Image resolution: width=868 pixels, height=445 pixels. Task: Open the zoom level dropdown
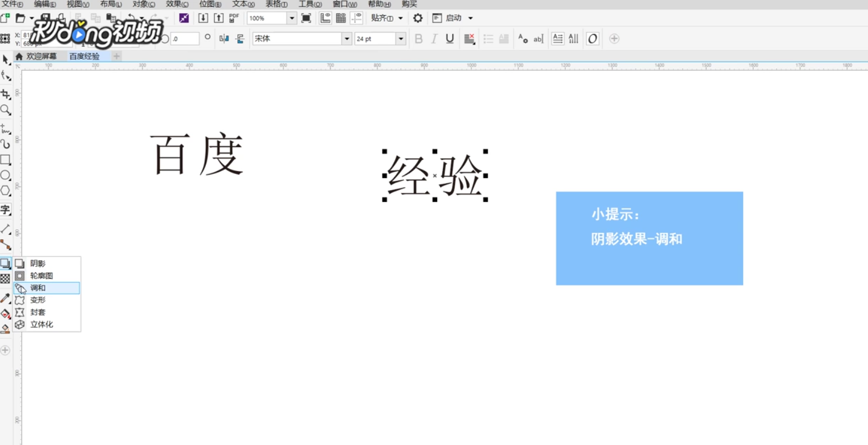click(292, 18)
